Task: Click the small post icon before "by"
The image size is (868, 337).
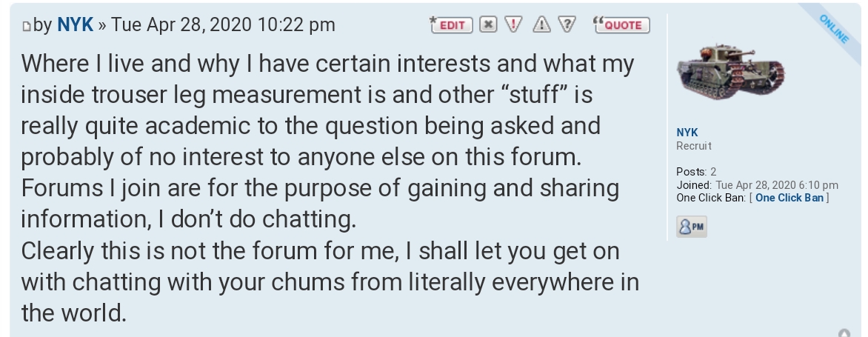Action: (x=27, y=27)
